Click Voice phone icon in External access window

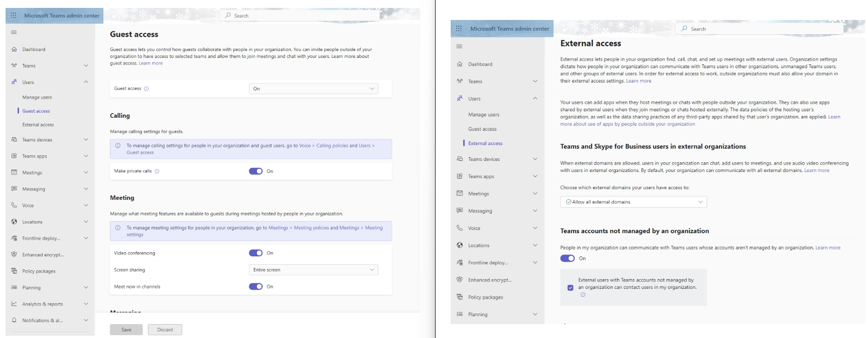click(460, 228)
